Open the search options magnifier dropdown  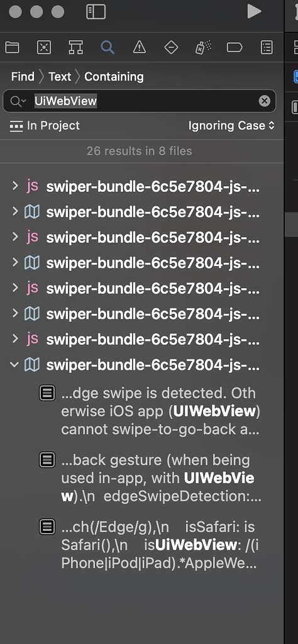coord(18,101)
